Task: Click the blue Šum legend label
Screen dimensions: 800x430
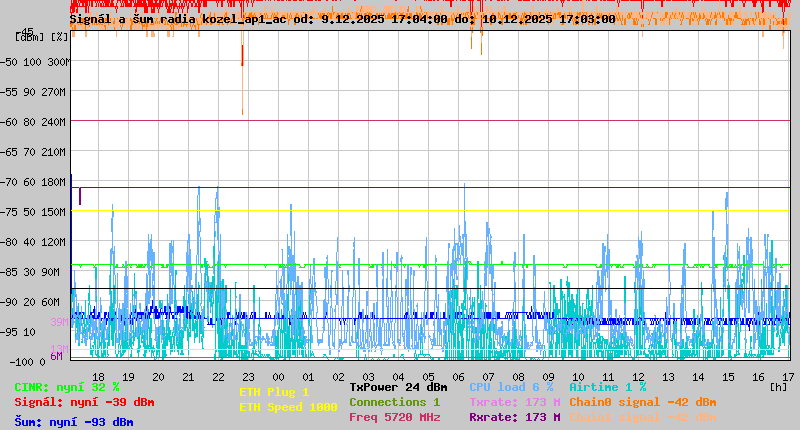Action: (x=74, y=422)
